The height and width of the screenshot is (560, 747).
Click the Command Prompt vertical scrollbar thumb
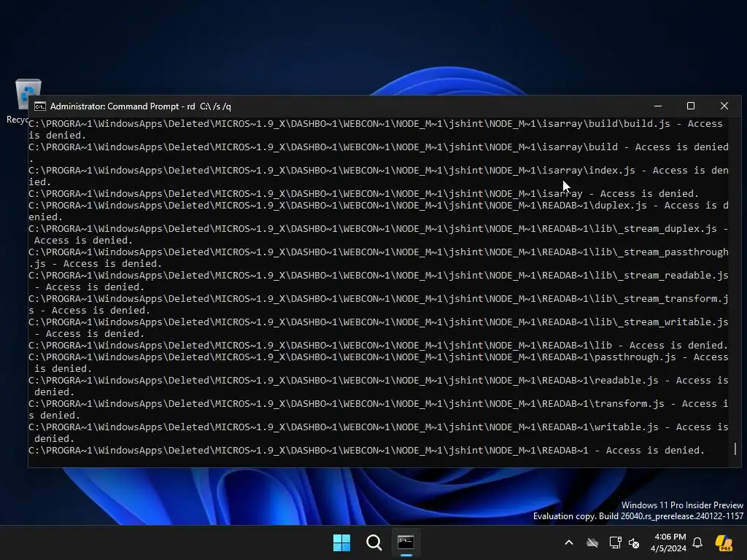click(x=735, y=448)
